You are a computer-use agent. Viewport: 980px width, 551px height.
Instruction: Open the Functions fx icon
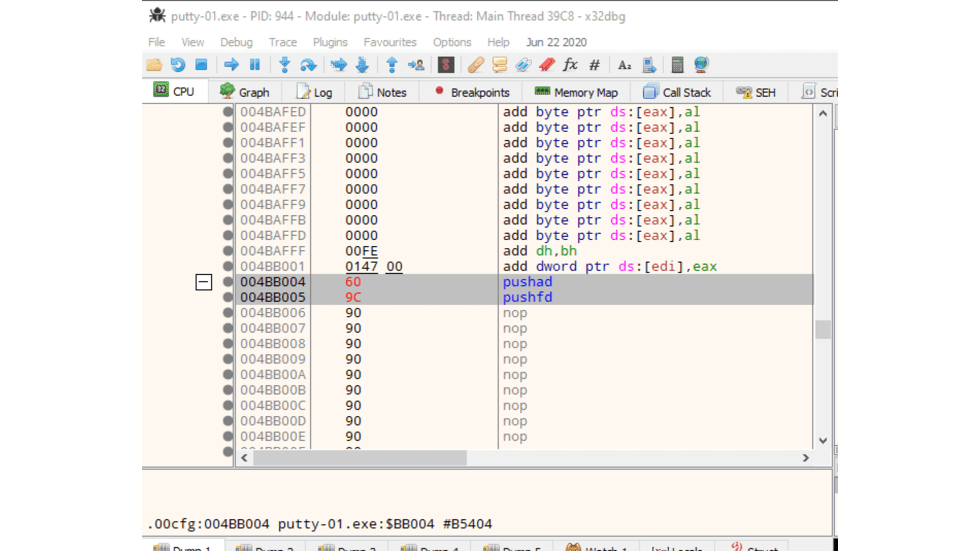tap(570, 65)
